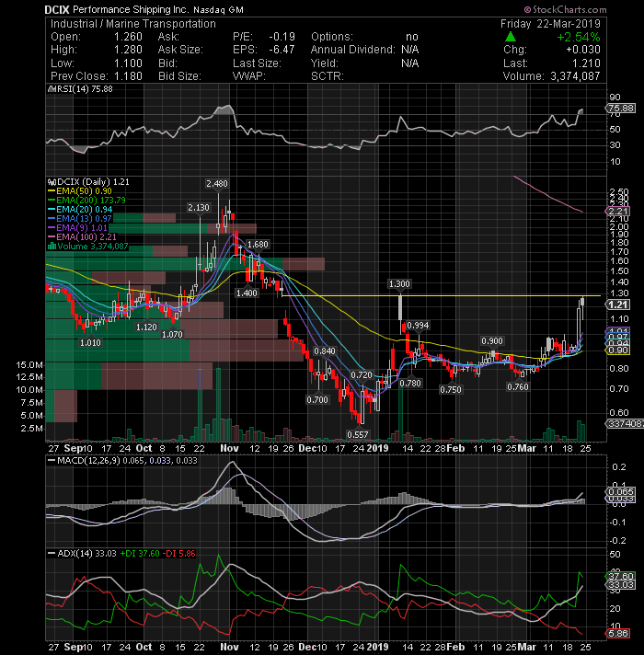Click 'Industrial / Marine Transportation' sector text
Screen dimensions: 644x655
[133, 24]
